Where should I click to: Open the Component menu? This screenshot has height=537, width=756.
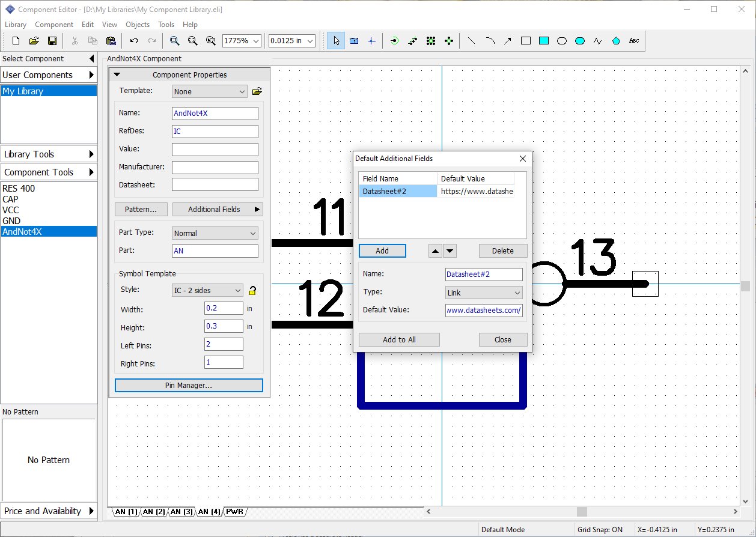point(54,25)
